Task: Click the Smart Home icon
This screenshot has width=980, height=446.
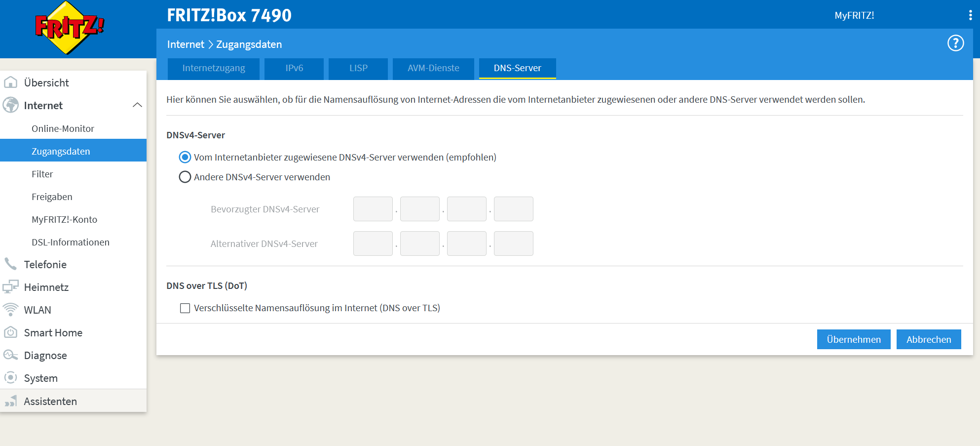Action: pos(10,332)
